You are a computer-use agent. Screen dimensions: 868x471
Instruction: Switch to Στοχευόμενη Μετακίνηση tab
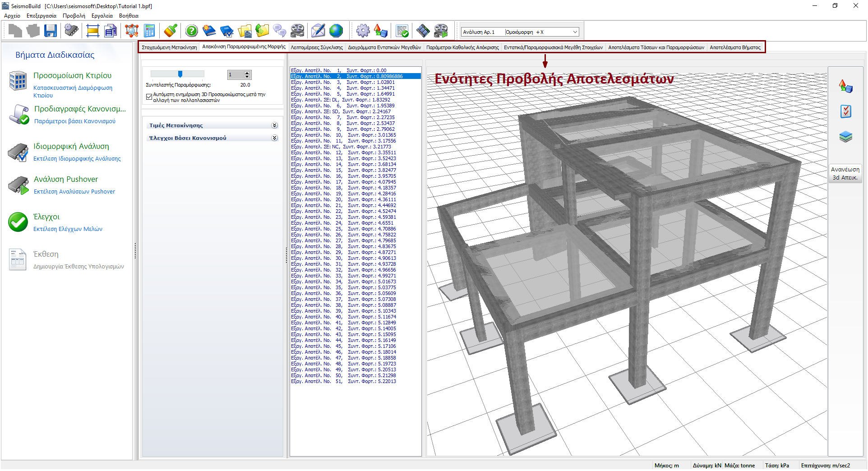coord(169,47)
